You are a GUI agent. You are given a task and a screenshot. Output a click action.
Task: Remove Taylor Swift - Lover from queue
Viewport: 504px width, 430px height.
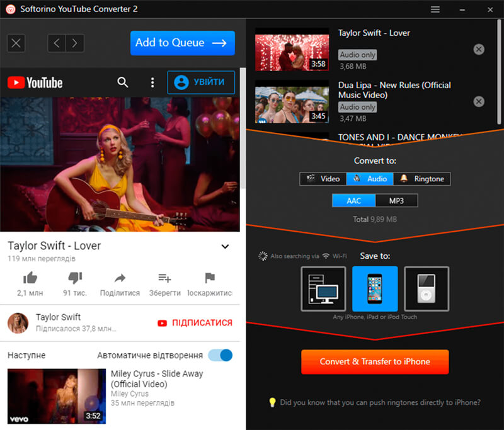[x=479, y=50]
